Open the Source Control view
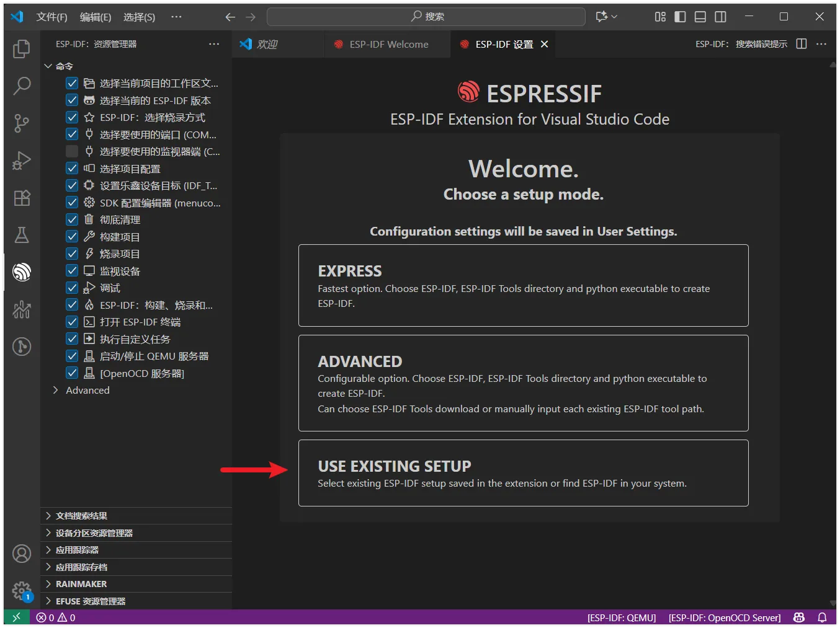The image size is (840, 628). pos(22,123)
